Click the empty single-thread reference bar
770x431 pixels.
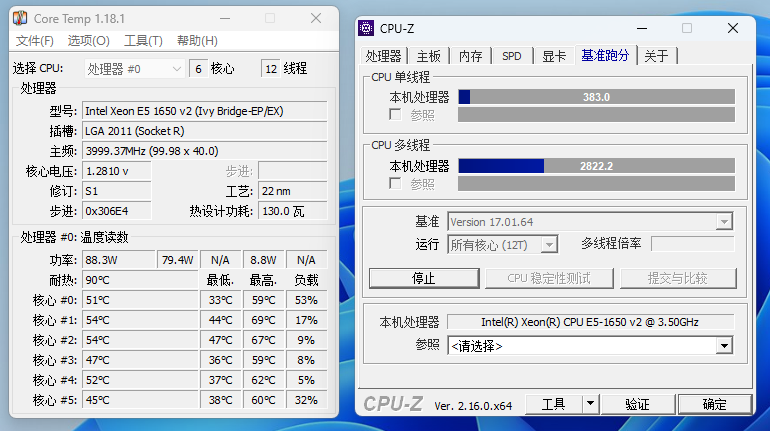point(597,115)
